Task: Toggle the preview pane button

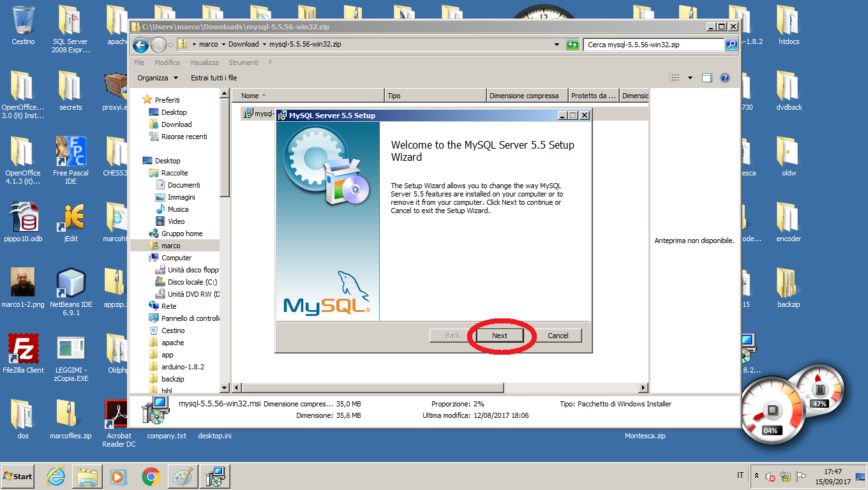Action: click(707, 78)
